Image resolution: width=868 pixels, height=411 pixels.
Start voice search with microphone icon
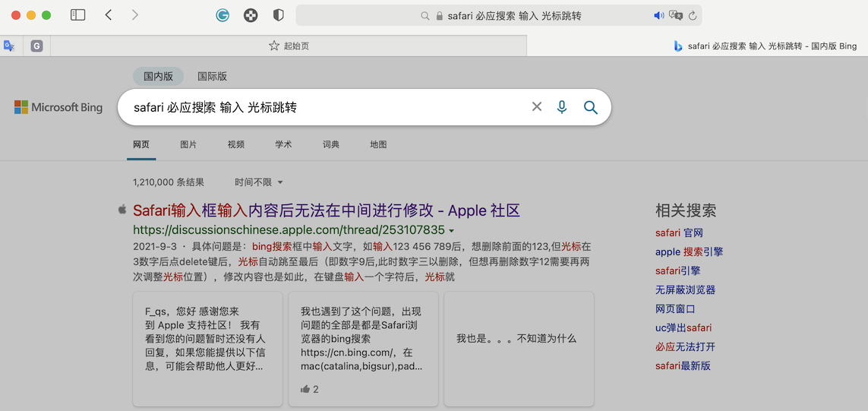(x=562, y=107)
